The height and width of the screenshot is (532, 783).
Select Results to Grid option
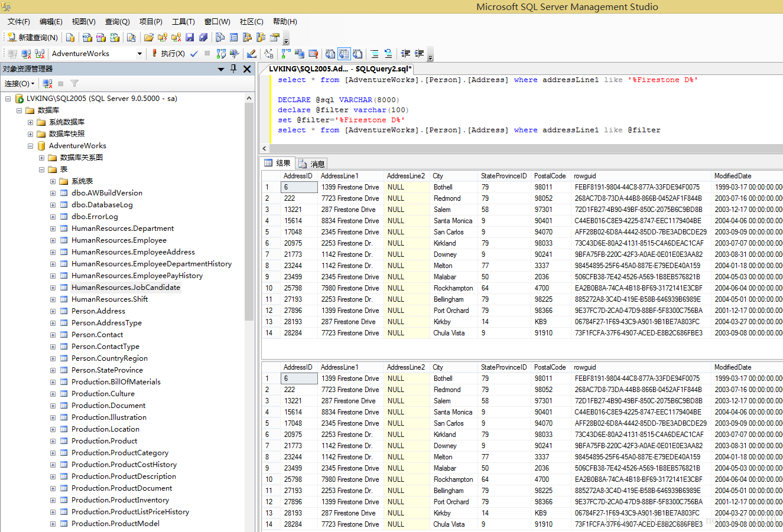(x=344, y=54)
